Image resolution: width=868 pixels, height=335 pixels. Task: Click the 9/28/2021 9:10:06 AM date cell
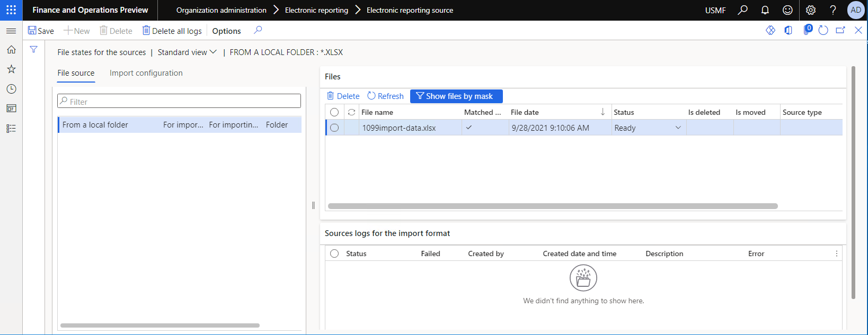tap(560, 128)
